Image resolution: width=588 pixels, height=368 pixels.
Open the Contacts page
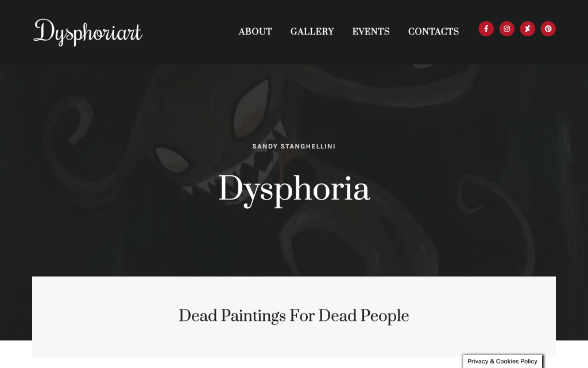pyautogui.click(x=434, y=32)
